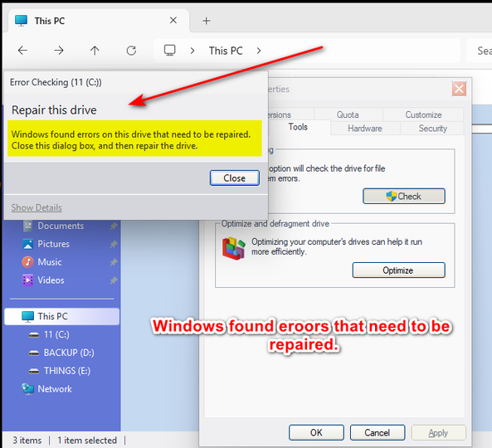
Task: Close the Properties dialog with red X
Action: [x=459, y=89]
